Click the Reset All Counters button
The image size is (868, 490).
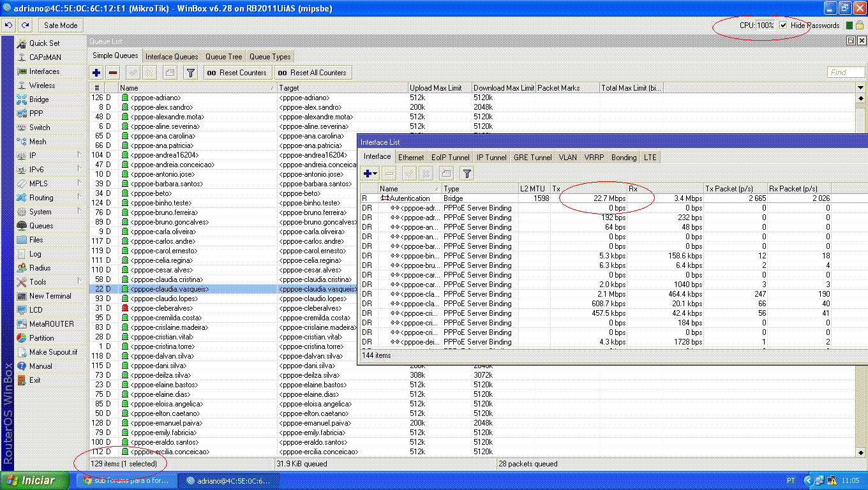pyautogui.click(x=313, y=73)
